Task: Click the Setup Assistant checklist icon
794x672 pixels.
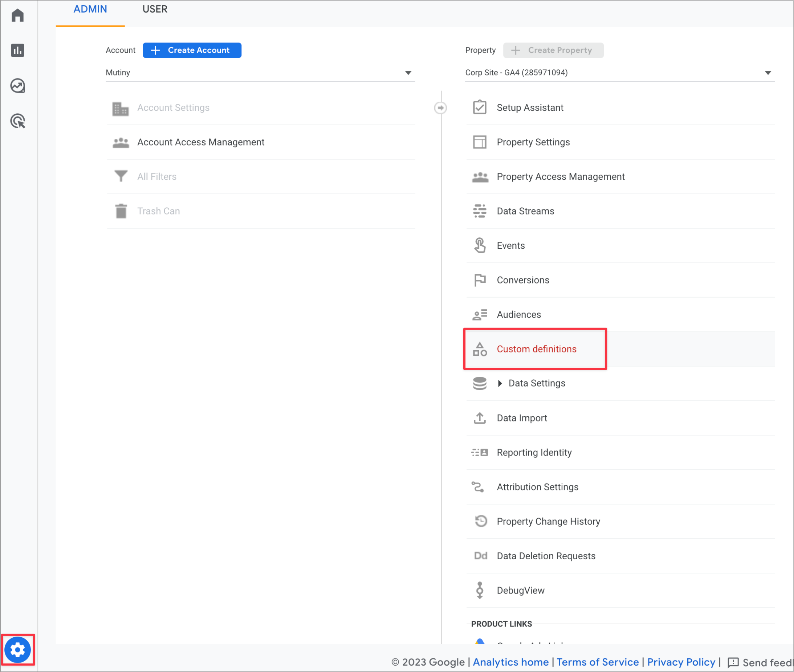Action: 480,107
